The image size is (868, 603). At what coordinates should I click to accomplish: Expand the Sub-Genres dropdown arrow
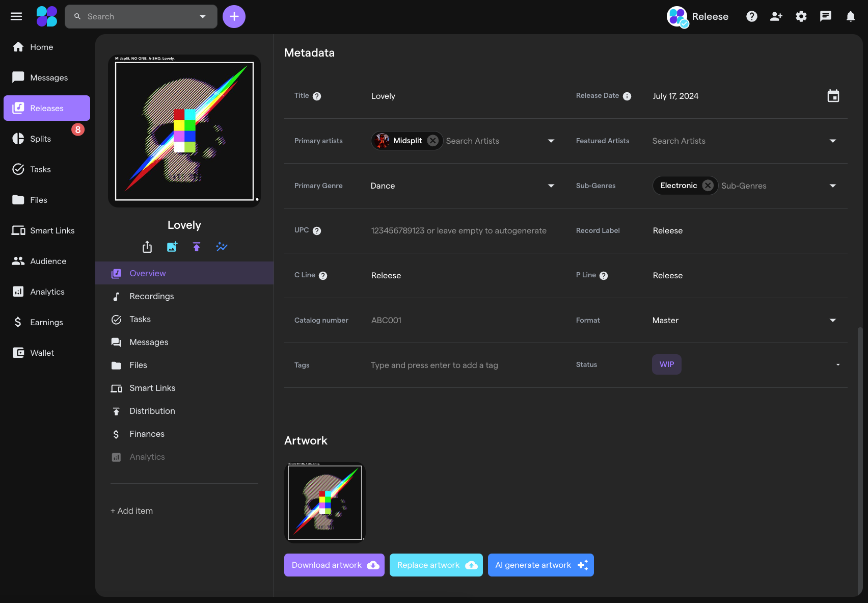point(833,186)
